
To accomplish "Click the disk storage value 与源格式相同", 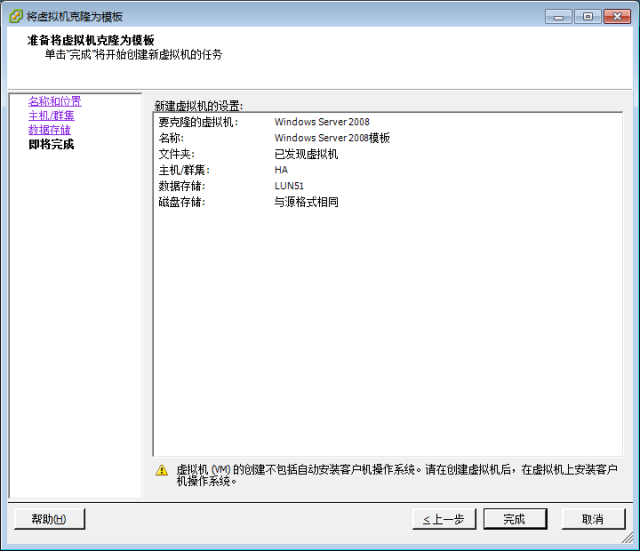I will (306, 202).
